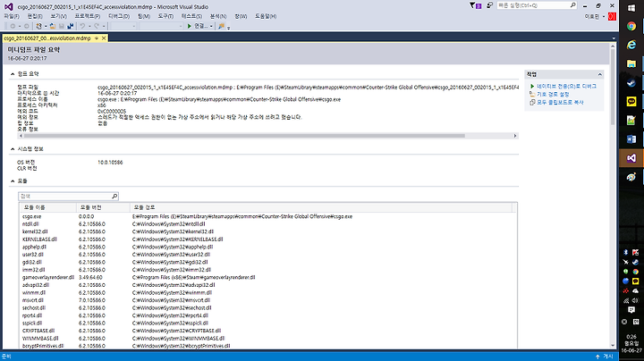Open File Explorer from the taskbar
644x361 pixels.
631,64
